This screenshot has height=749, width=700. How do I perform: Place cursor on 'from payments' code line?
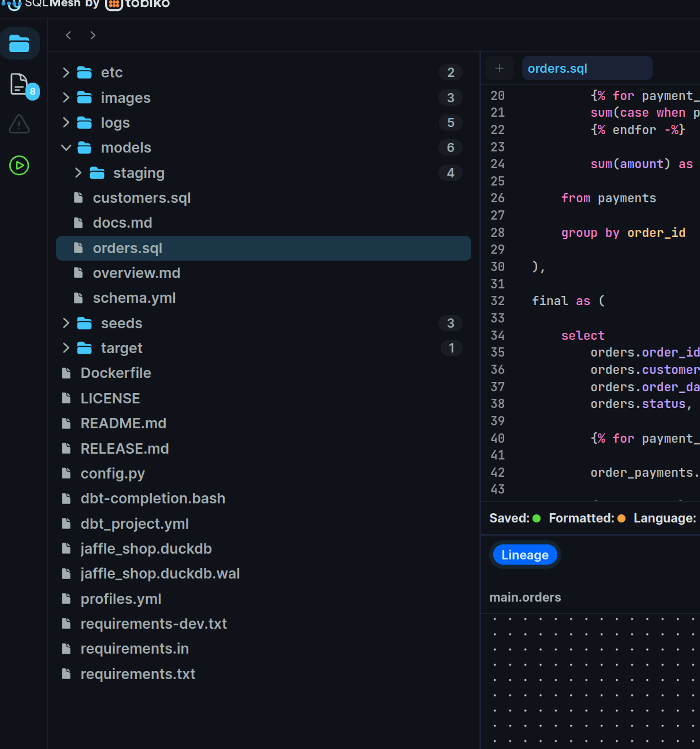tap(608, 198)
